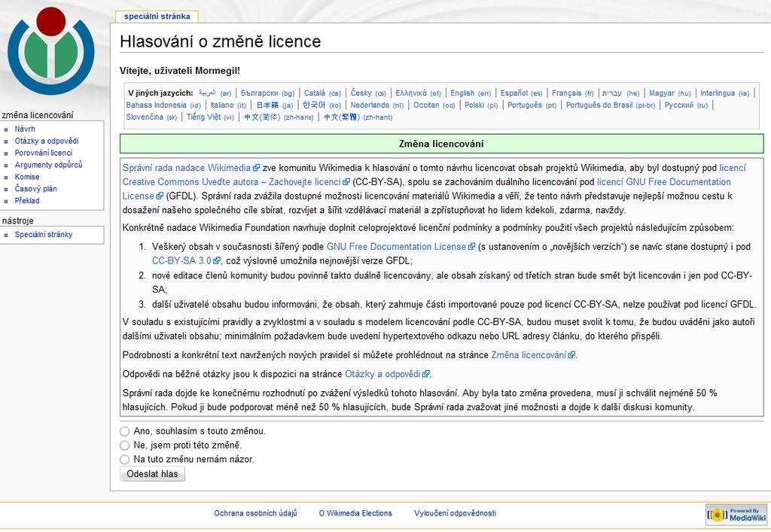
Task: Switch language to Polski (pl)
Action: [481, 105]
